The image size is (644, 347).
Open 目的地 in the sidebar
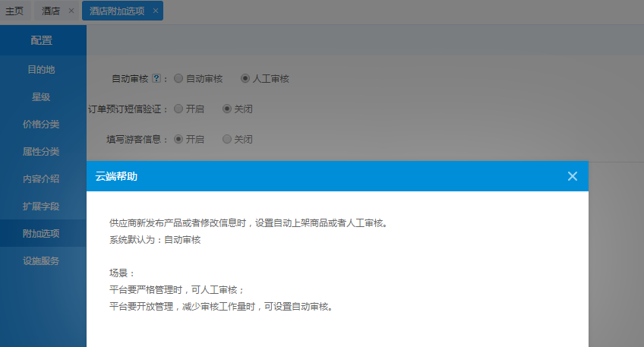pyautogui.click(x=41, y=70)
